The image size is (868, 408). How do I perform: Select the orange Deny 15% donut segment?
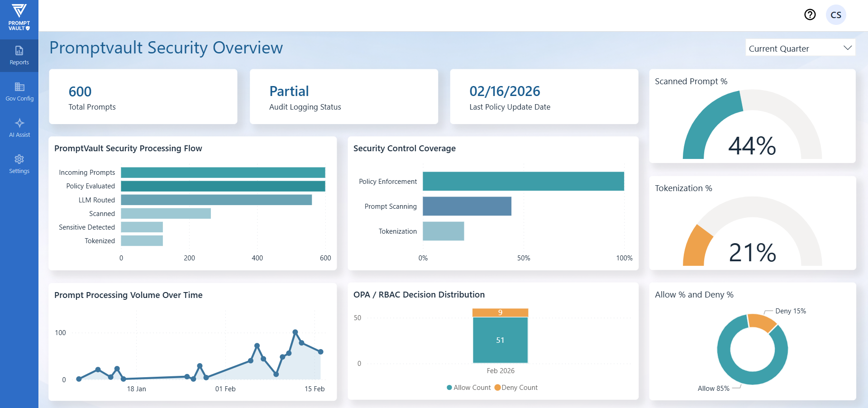[x=761, y=322]
